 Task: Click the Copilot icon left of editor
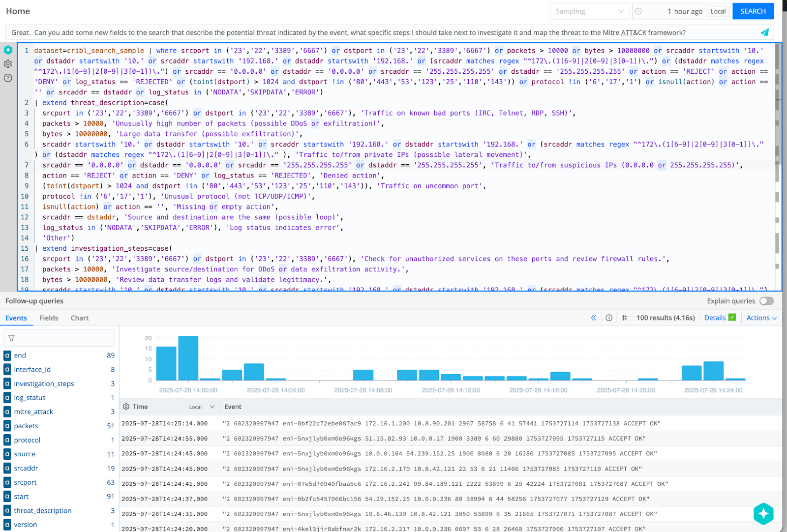[x=8, y=50]
